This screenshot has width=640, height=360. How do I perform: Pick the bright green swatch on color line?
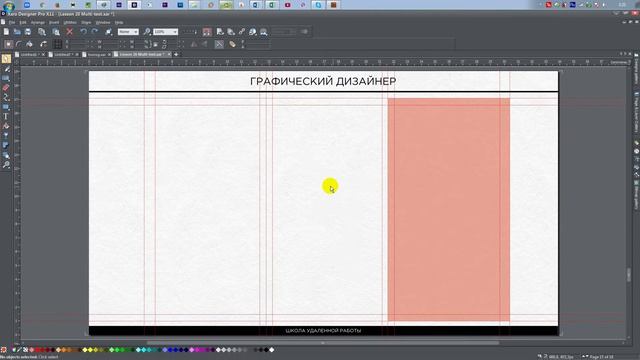pyautogui.click(x=117, y=350)
